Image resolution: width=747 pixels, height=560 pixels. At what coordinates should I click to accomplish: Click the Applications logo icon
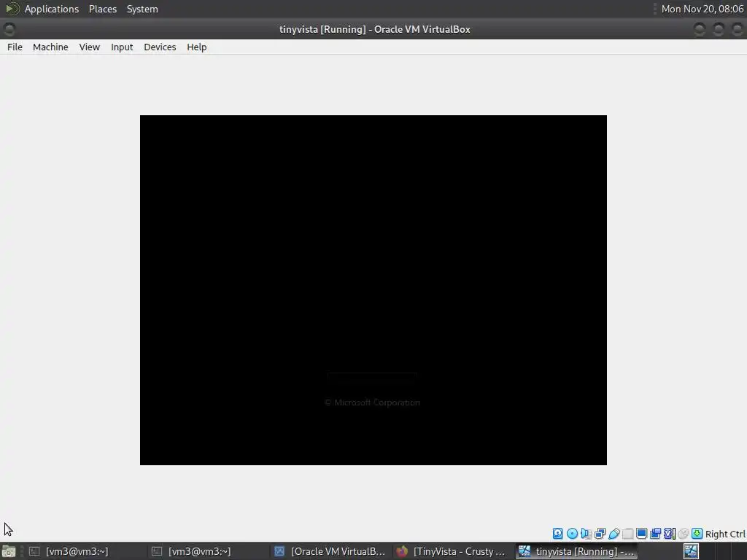click(12, 9)
